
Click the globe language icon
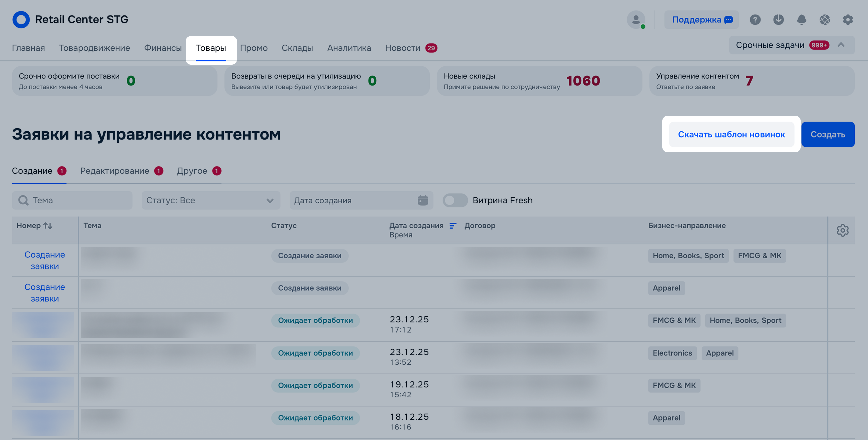pyautogui.click(x=825, y=20)
